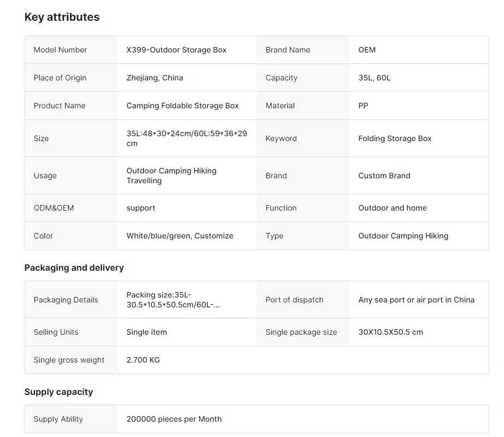
Task: Click the 200000 pieces per Month value
Action: point(173,419)
